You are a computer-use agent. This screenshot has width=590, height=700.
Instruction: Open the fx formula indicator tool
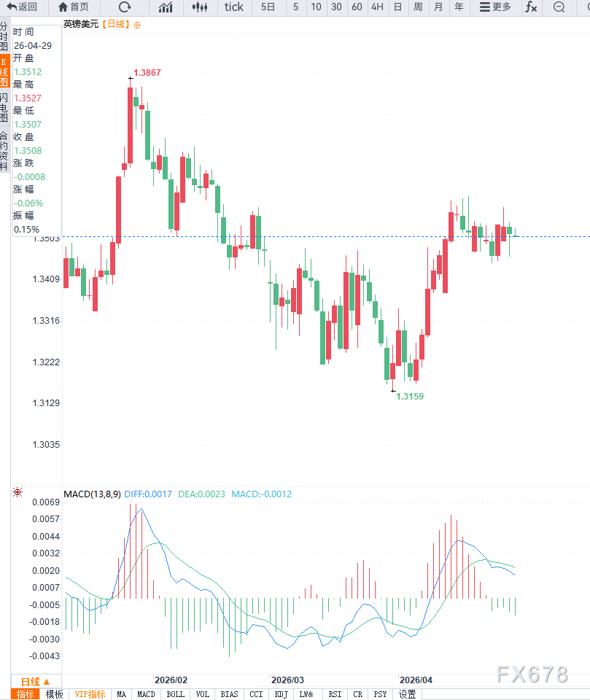[531, 7]
